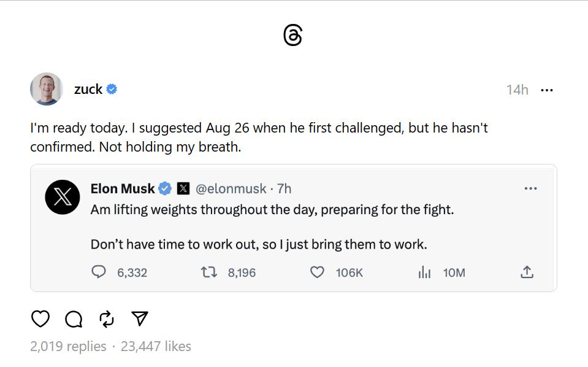Click the tweet's reply count icon
This screenshot has height=367, width=588.
click(99, 272)
